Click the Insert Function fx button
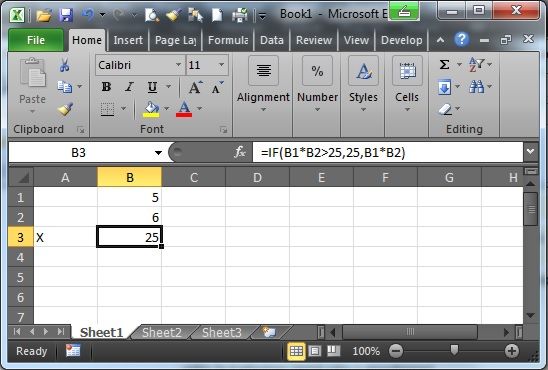 [240, 152]
